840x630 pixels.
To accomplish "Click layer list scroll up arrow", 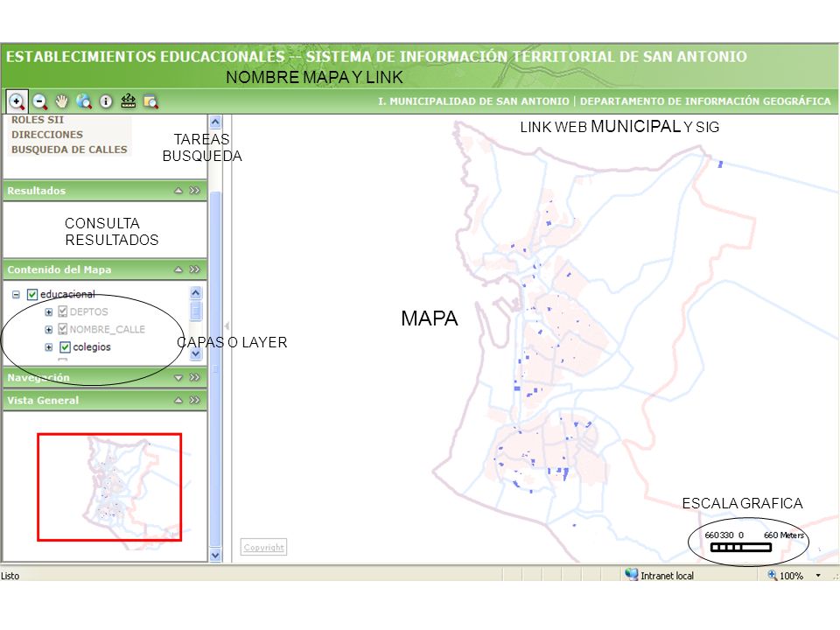I will 196,292.
